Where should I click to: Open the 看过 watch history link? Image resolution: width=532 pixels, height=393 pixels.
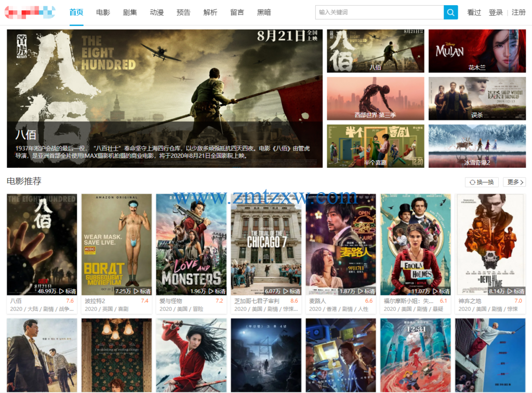[474, 12]
